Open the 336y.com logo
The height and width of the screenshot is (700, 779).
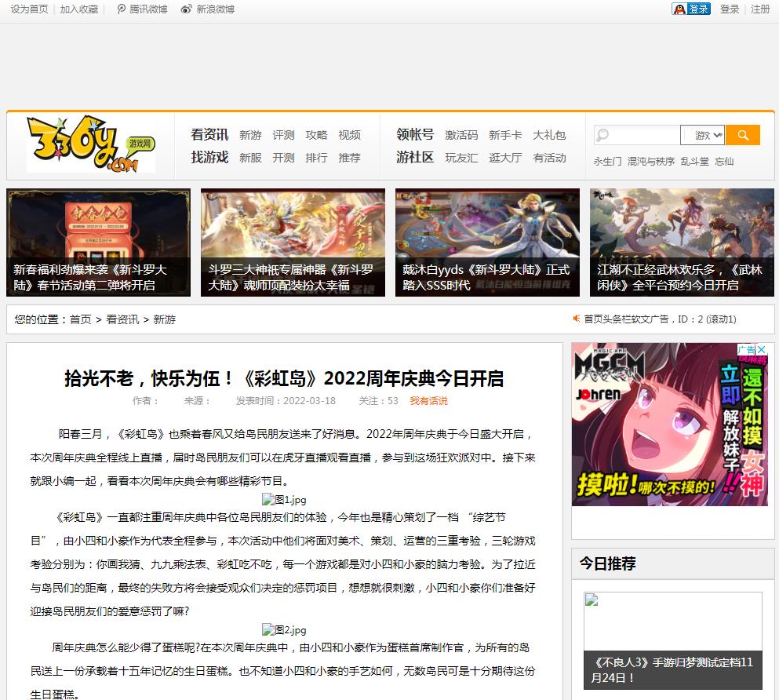pos(91,144)
